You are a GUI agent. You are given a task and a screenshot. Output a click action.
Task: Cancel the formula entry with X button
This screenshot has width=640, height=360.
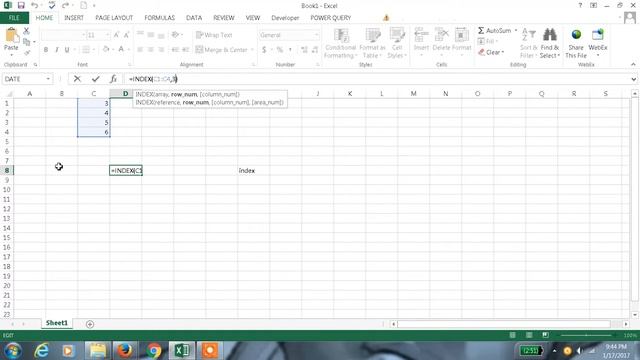click(77, 79)
